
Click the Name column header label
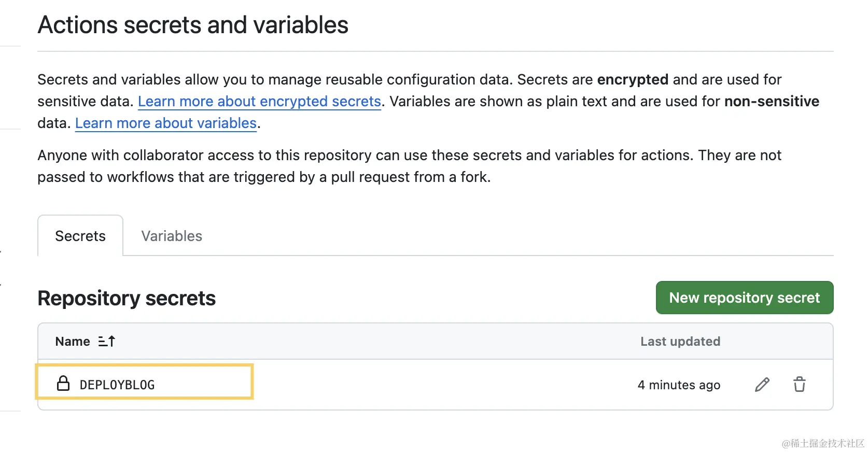coord(73,341)
